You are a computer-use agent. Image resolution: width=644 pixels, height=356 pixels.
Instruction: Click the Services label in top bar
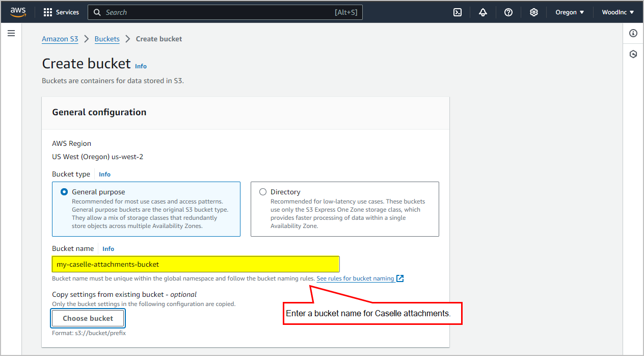(x=67, y=12)
